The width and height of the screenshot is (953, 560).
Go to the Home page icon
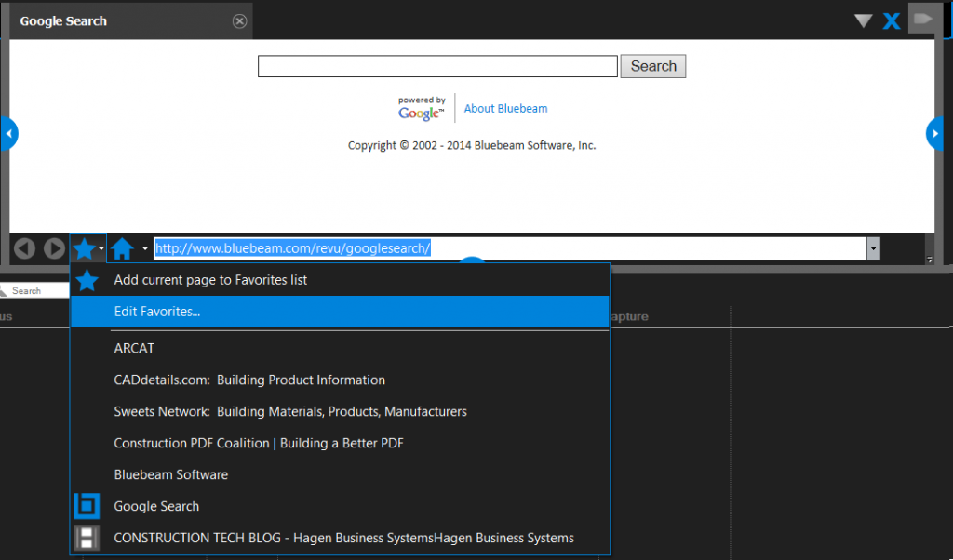122,248
